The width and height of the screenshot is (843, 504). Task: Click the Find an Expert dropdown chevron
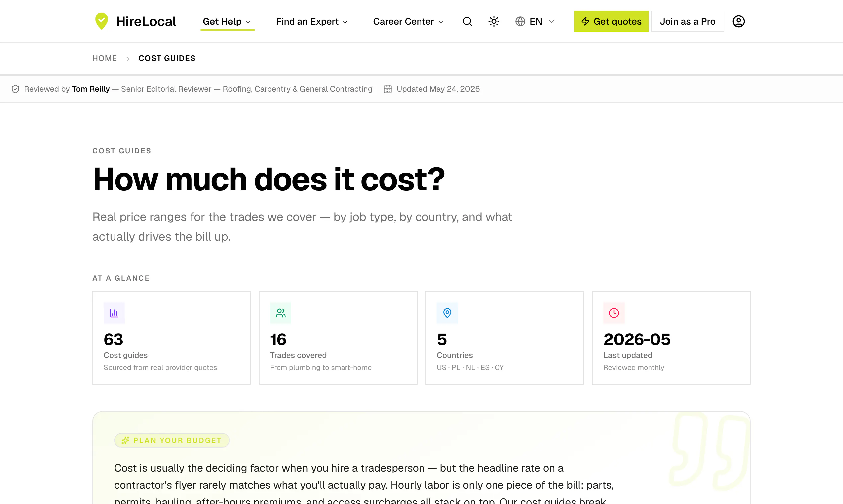(345, 22)
